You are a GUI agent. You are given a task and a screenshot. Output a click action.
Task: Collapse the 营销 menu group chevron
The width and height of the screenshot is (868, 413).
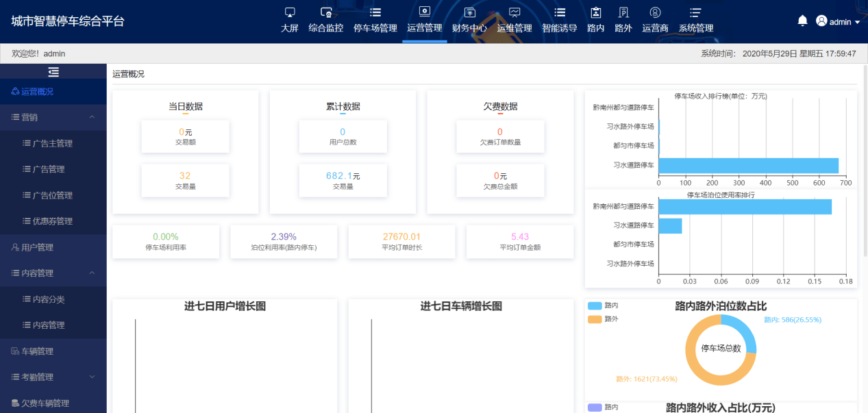92,117
